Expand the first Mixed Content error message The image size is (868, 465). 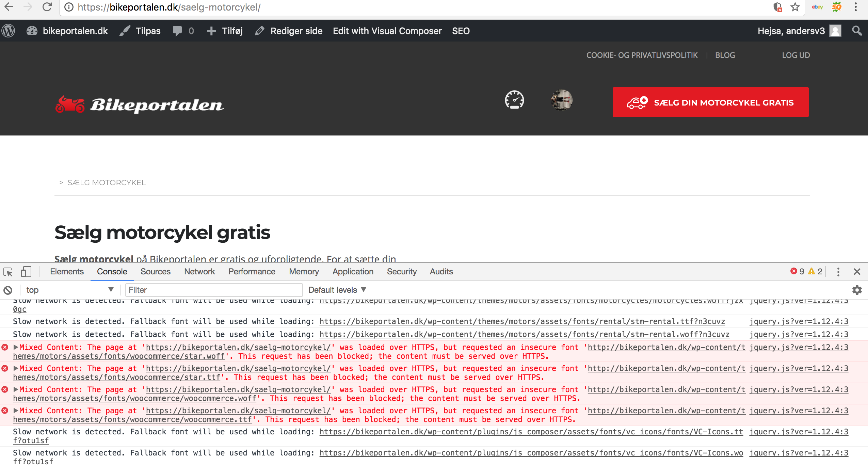16,347
